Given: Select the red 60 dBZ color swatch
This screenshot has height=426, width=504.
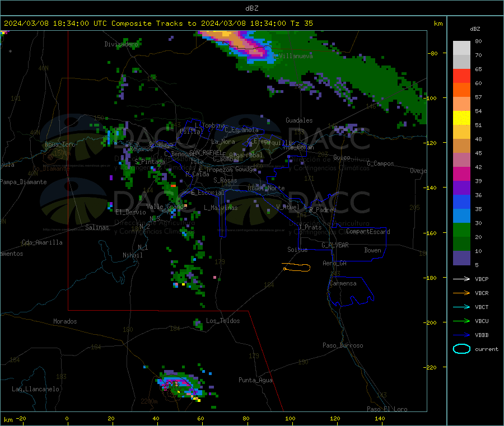Looking at the screenshot, I should (461, 76).
